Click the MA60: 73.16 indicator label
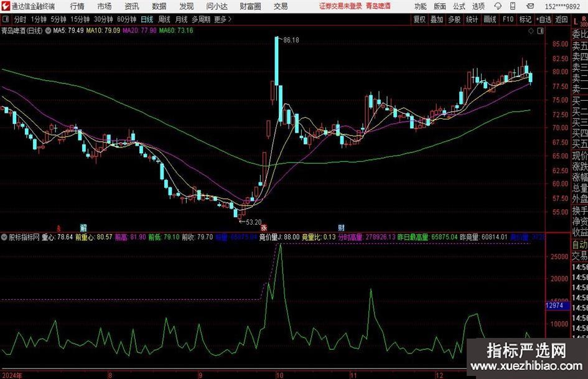This screenshot has width=588, height=379. (x=176, y=30)
